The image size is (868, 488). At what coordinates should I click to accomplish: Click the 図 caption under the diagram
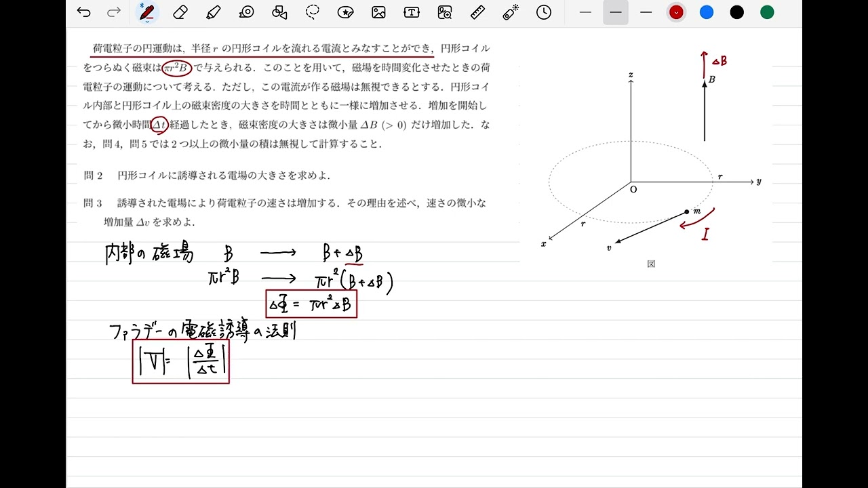coord(651,264)
